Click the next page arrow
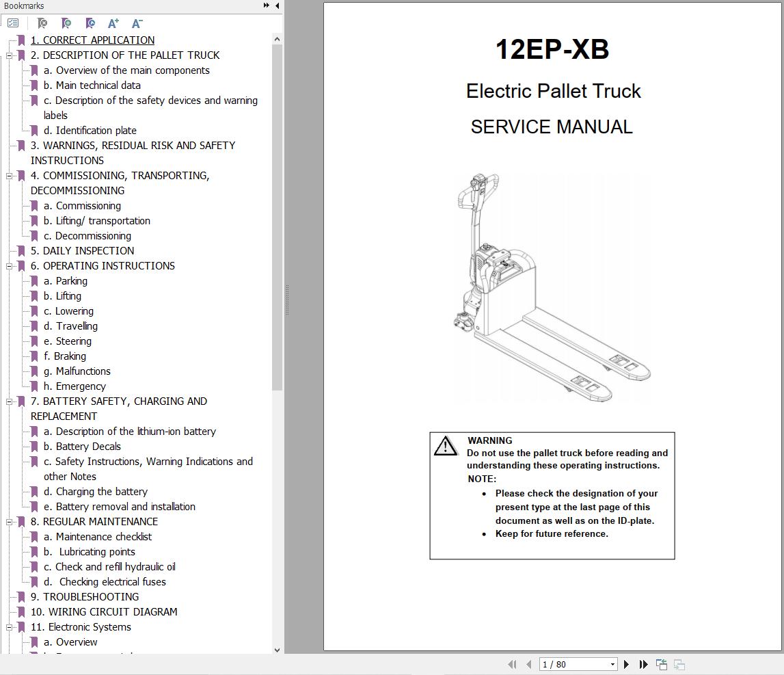The height and width of the screenshot is (675, 784). 626,663
